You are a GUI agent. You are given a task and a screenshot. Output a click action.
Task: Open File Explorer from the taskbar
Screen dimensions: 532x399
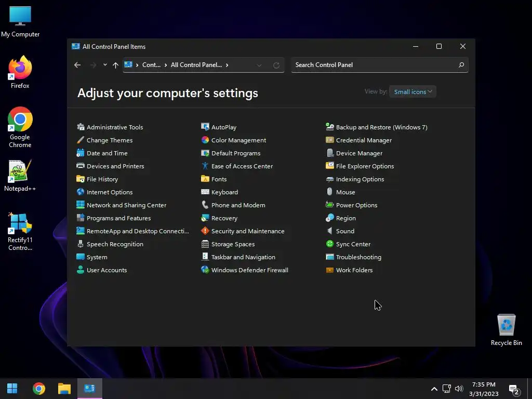(x=64, y=389)
